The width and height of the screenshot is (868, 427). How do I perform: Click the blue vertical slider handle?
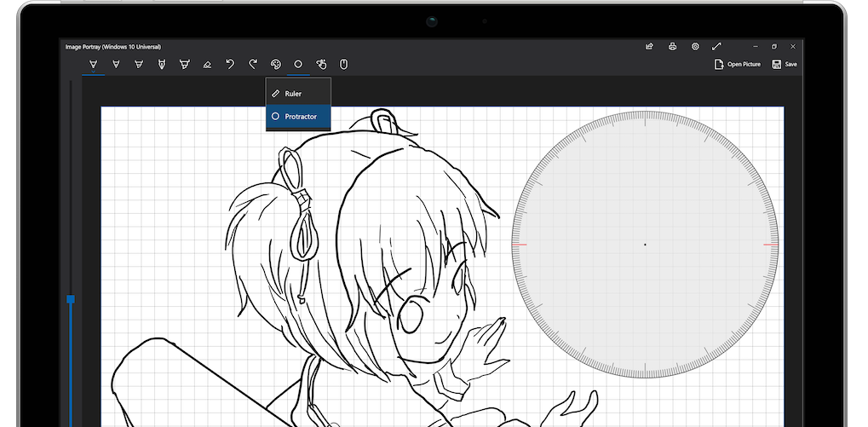71,299
